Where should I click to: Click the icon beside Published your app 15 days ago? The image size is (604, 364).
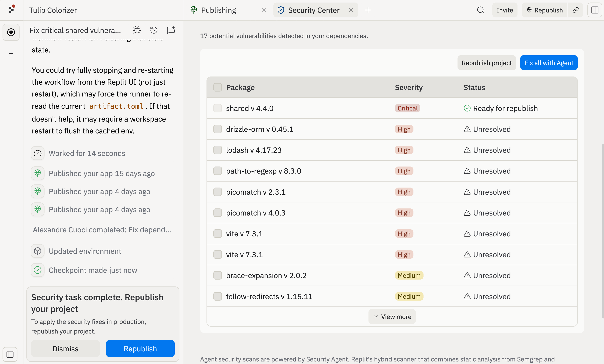37,173
